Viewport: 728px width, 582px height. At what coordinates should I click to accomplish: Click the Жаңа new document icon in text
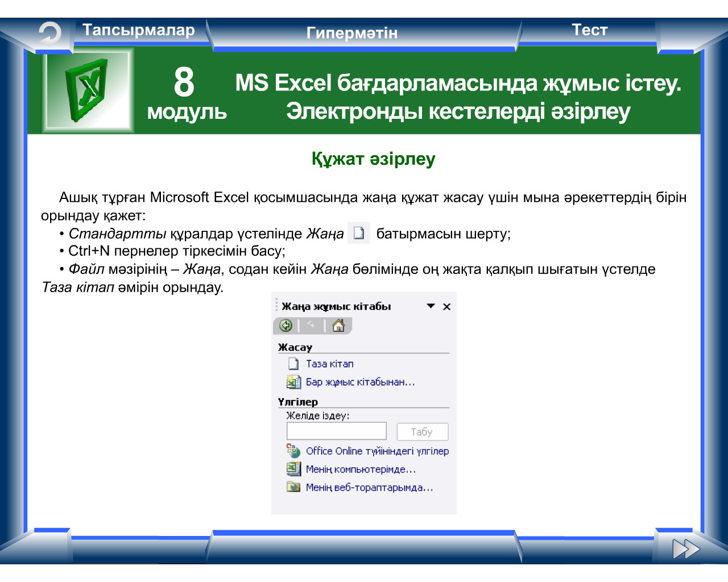tap(359, 233)
